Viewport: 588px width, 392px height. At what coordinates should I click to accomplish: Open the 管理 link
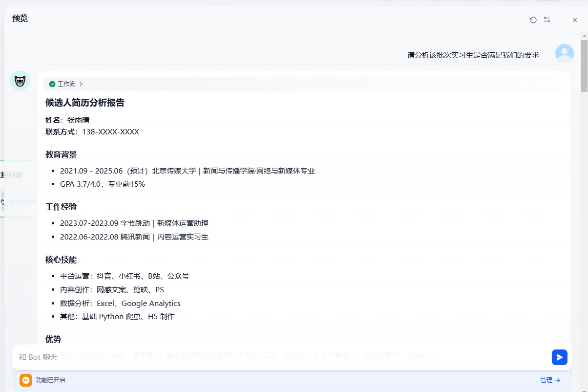550,380
